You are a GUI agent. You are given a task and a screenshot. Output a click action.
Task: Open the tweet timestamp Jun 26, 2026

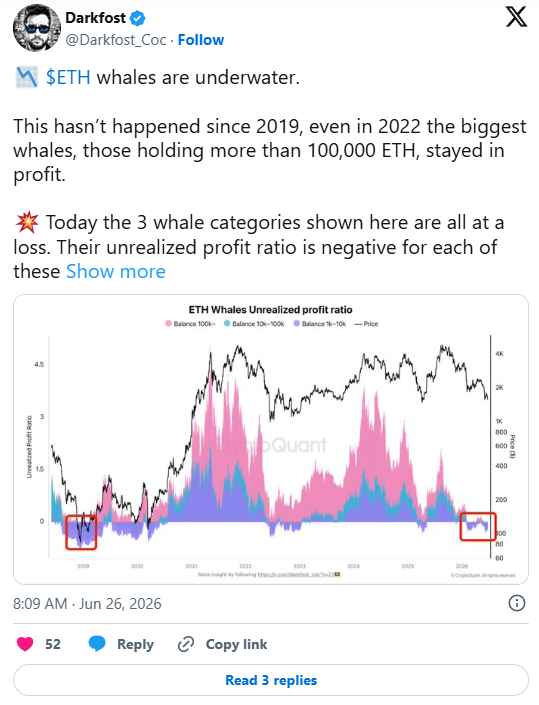87,603
